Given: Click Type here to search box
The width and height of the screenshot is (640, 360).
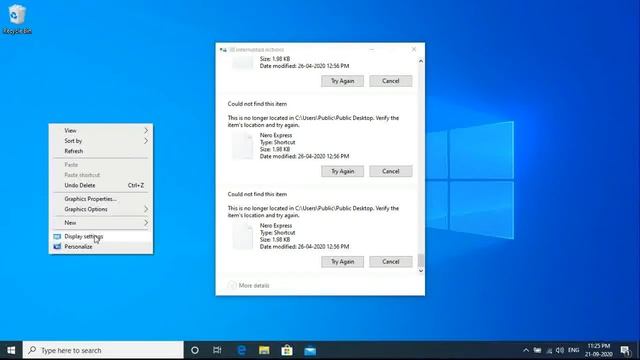Looking at the screenshot, I should (103, 350).
